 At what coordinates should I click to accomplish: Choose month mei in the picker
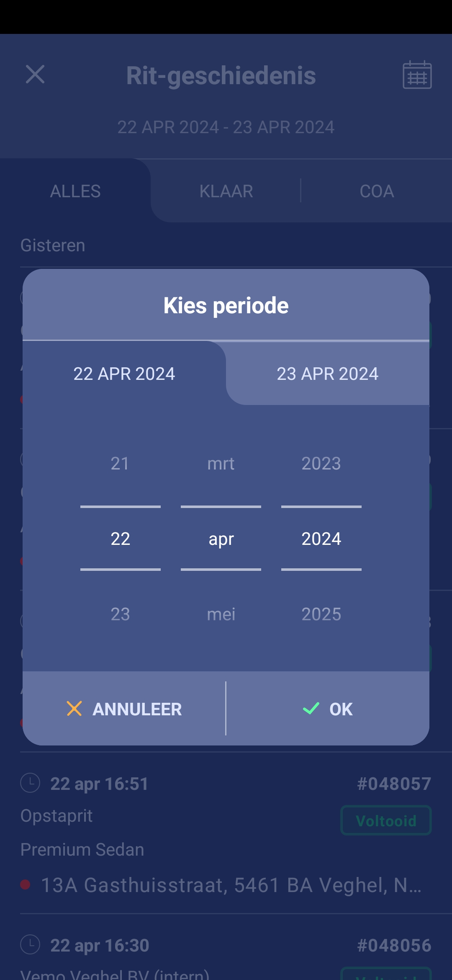221,614
